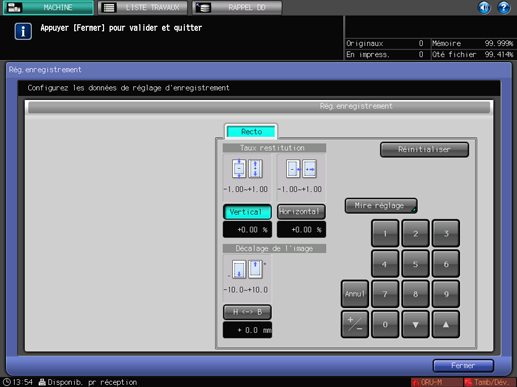Open the LISTE TRAVAUX tab
517x387 pixels.
(143, 7)
